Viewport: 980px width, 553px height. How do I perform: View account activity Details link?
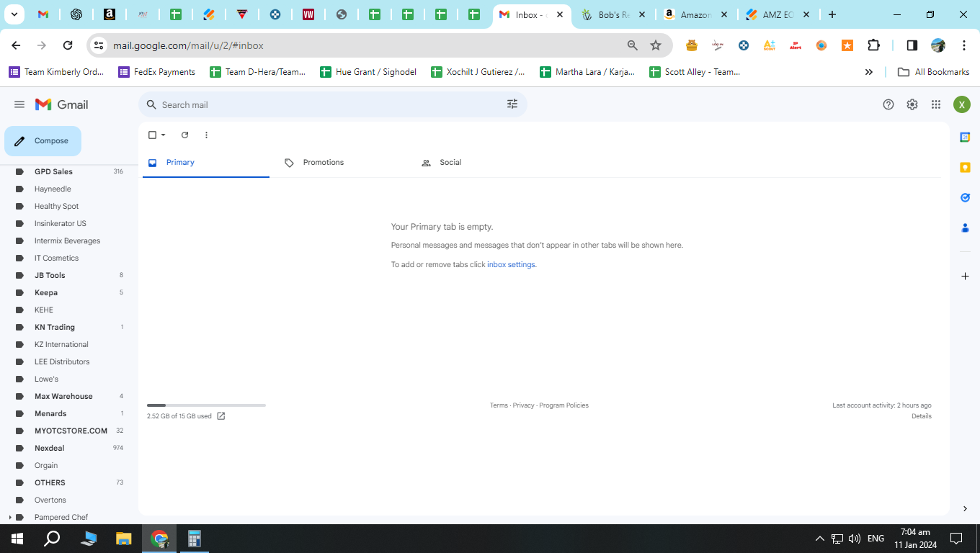922,416
